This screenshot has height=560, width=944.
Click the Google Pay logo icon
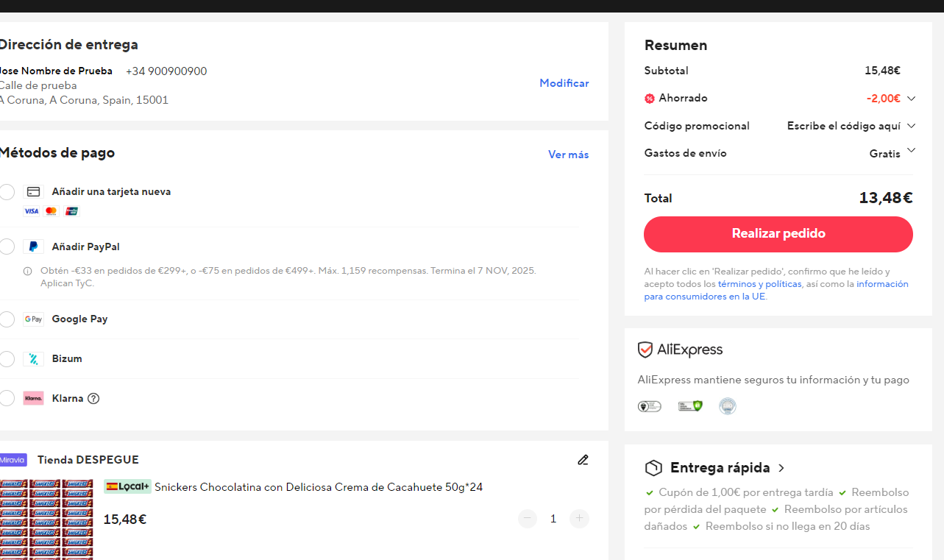pyautogui.click(x=33, y=319)
